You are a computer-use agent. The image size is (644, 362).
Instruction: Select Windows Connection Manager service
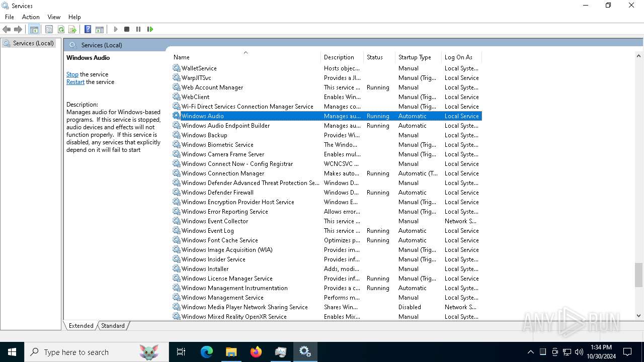[327, 173]
